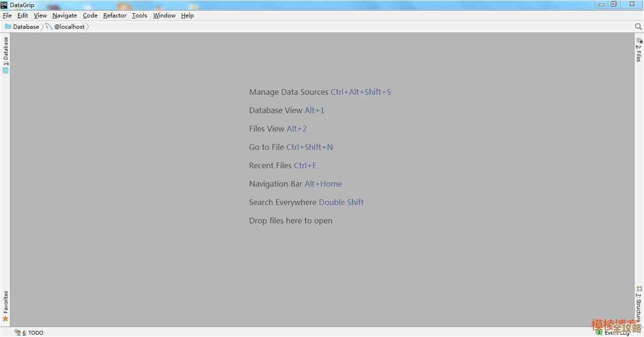Open the 6: TODO tool window
The height and width of the screenshot is (337, 644).
tap(29, 332)
